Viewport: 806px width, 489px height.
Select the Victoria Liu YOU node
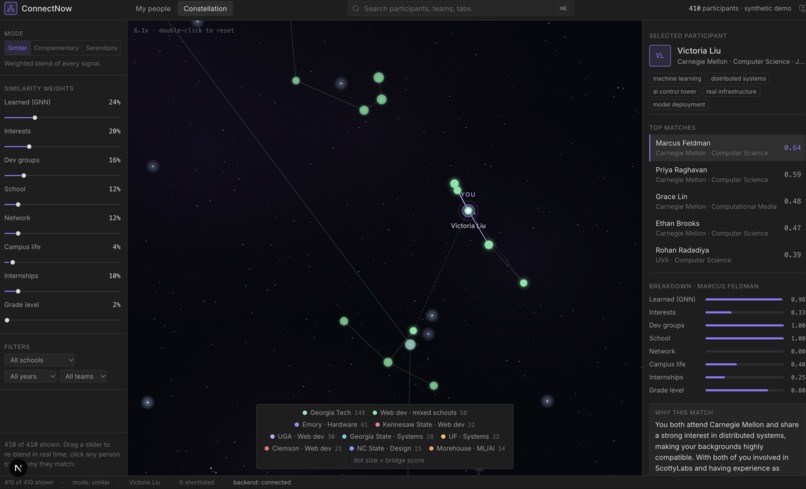pos(468,210)
